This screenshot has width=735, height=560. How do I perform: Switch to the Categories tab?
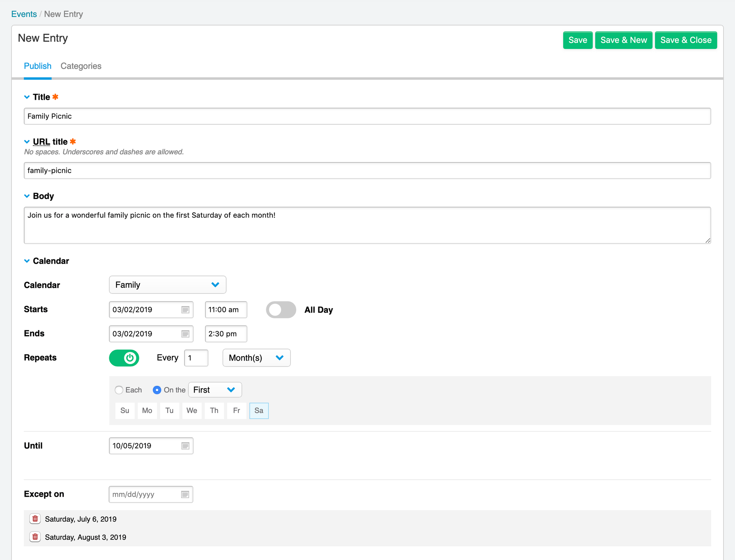coord(81,66)
